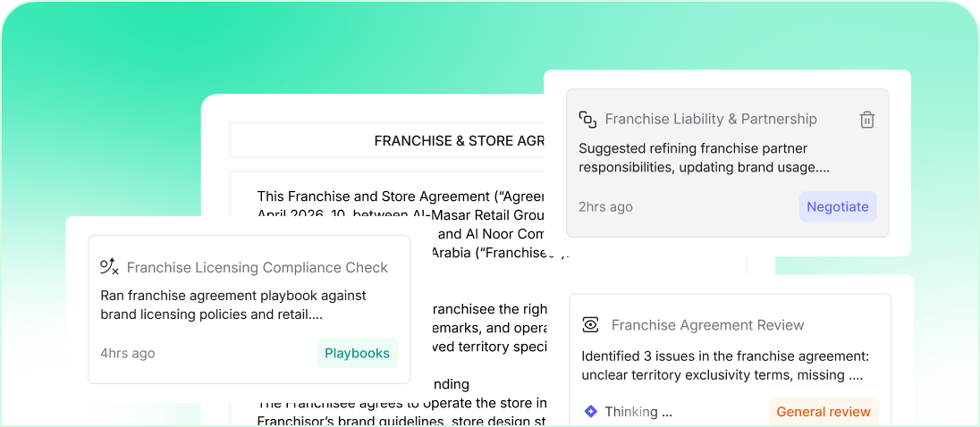
Task: Click the 'This Franchise and Store Agreement' paragraph
Action: 398,196
